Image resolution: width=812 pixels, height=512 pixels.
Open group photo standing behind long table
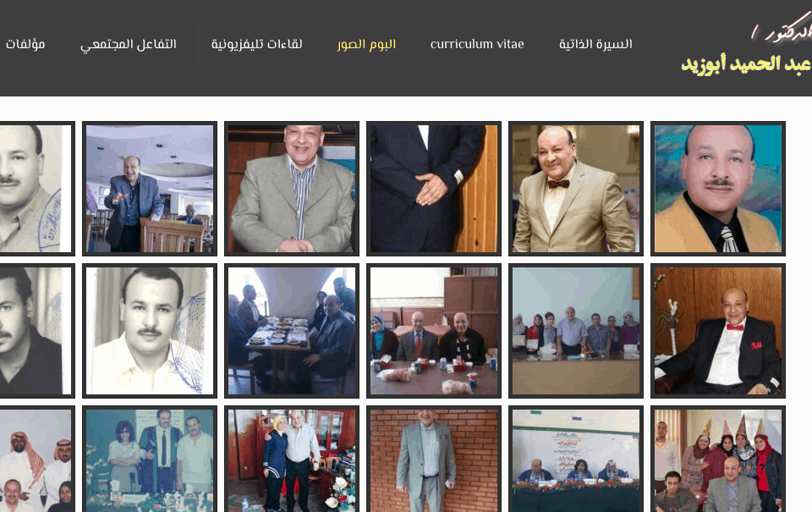pos(576,331)
